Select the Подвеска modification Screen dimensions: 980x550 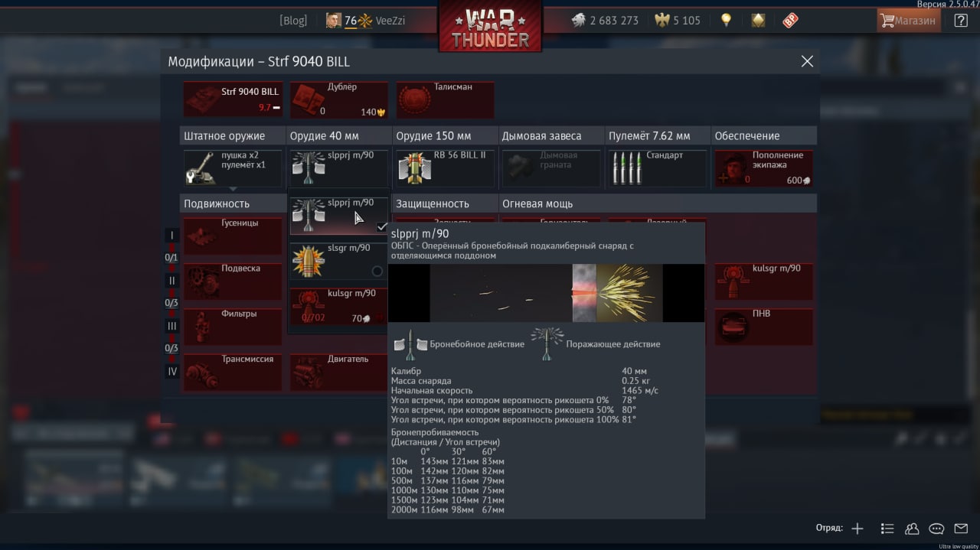[233, 282]
